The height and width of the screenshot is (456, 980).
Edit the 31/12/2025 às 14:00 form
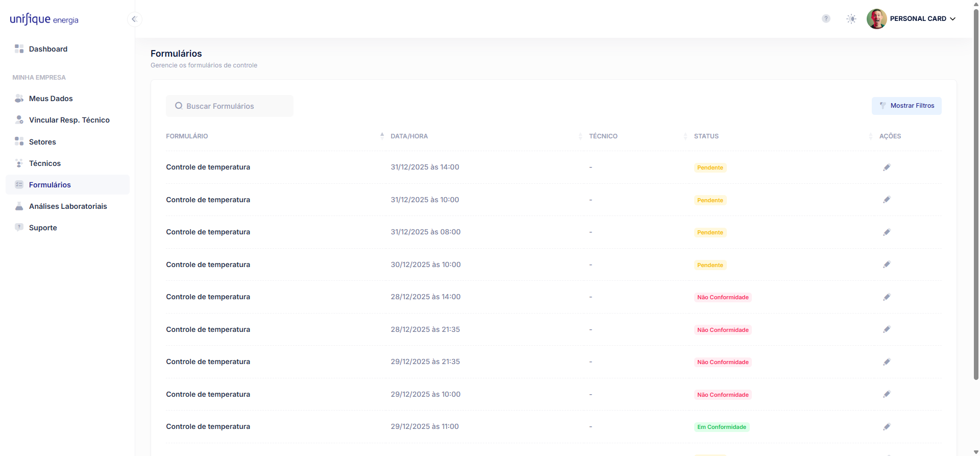point(887,167)
